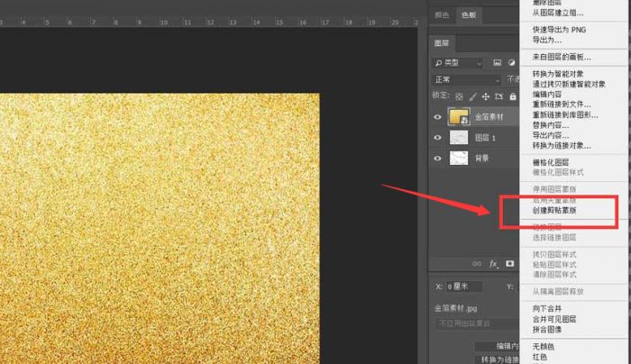Click the link layers chain icon
The height and width of the screenshot is (364, 631).
click(477, 264)
